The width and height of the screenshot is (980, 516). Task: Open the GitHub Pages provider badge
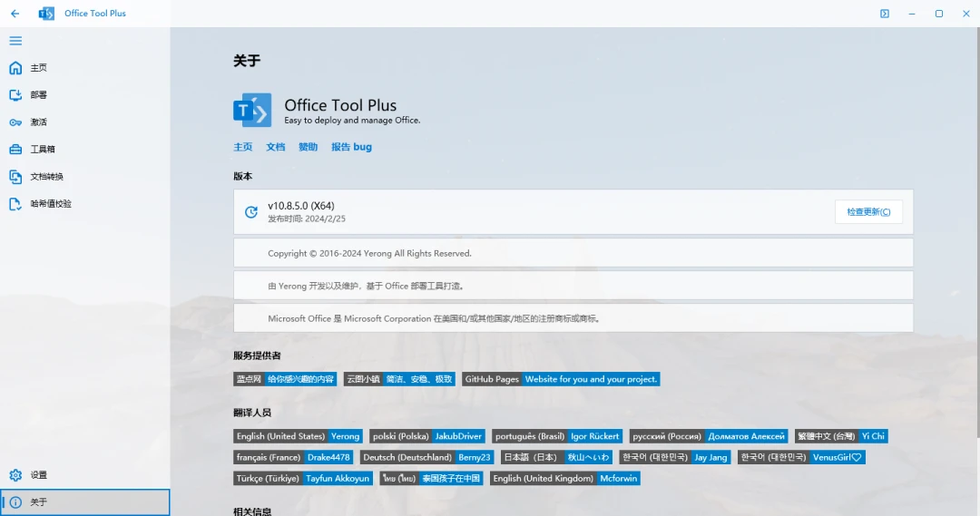[x=561, y=379]
